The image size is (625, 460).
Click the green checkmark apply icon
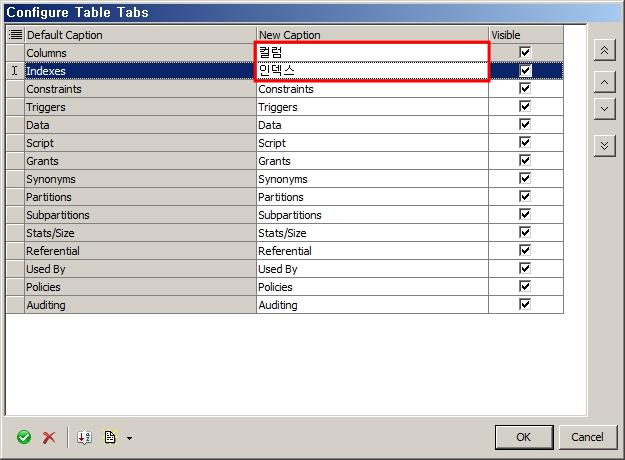pos(24,437)
